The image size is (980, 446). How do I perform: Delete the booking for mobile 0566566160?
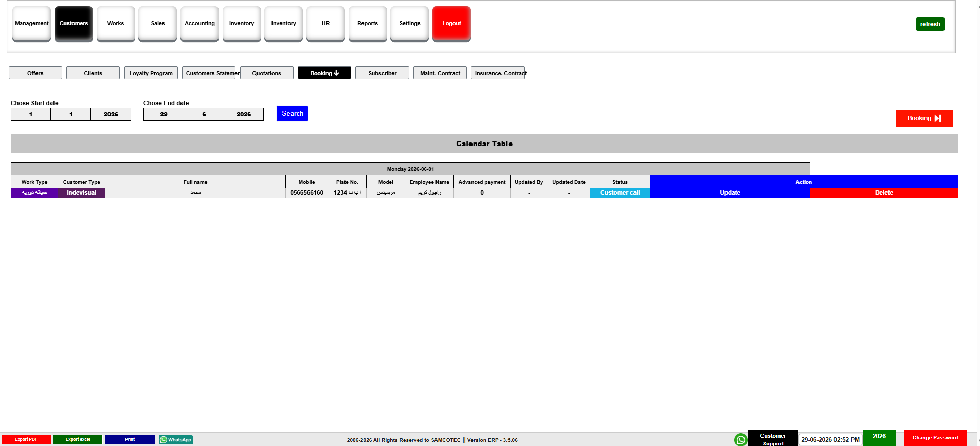(884, 193)
